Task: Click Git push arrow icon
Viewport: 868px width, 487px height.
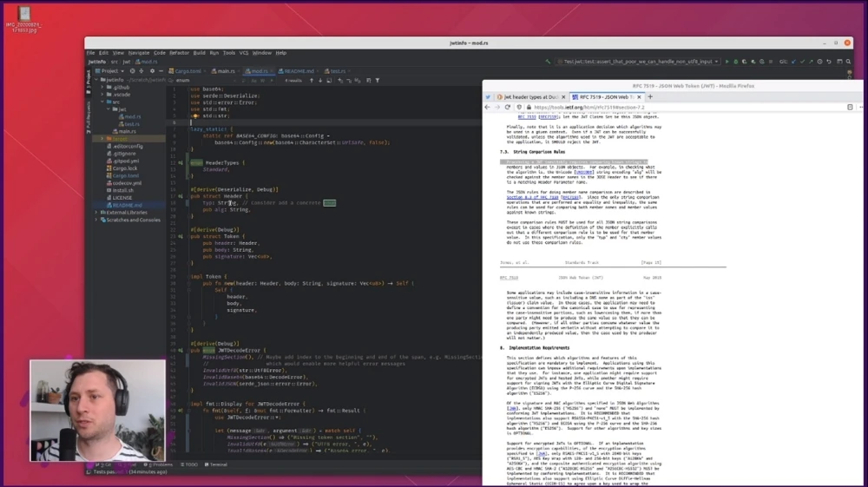Action: tap(811, 62)
